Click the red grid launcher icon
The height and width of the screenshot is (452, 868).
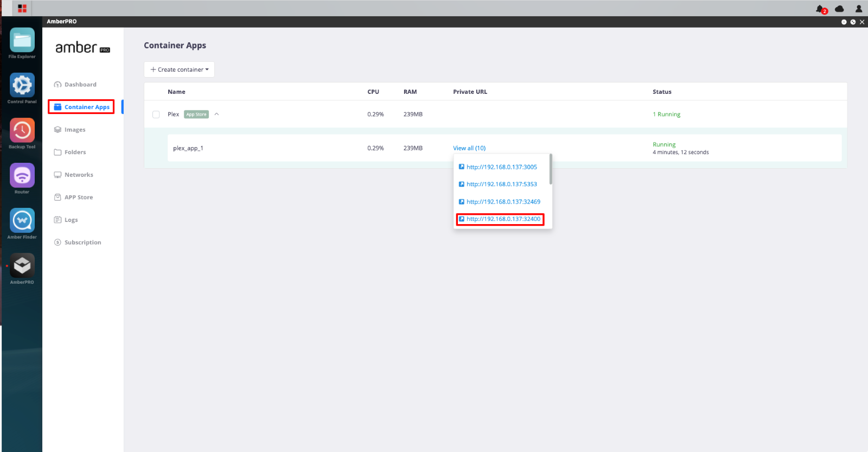(x=22, y=8)
